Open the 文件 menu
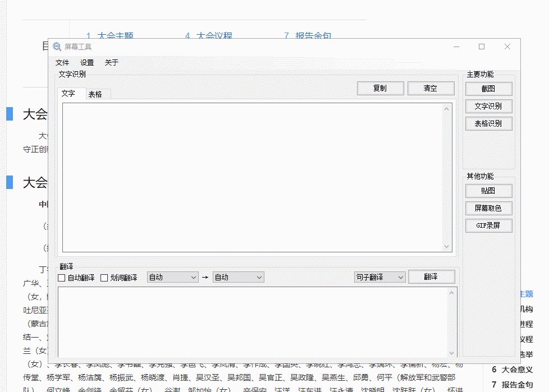549x392 pixels. (x=62, y=63)
